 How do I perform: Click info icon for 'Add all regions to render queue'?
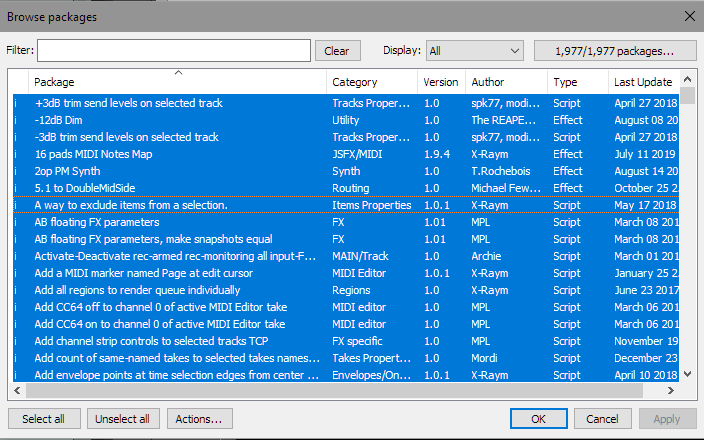(x=15, y=290)
